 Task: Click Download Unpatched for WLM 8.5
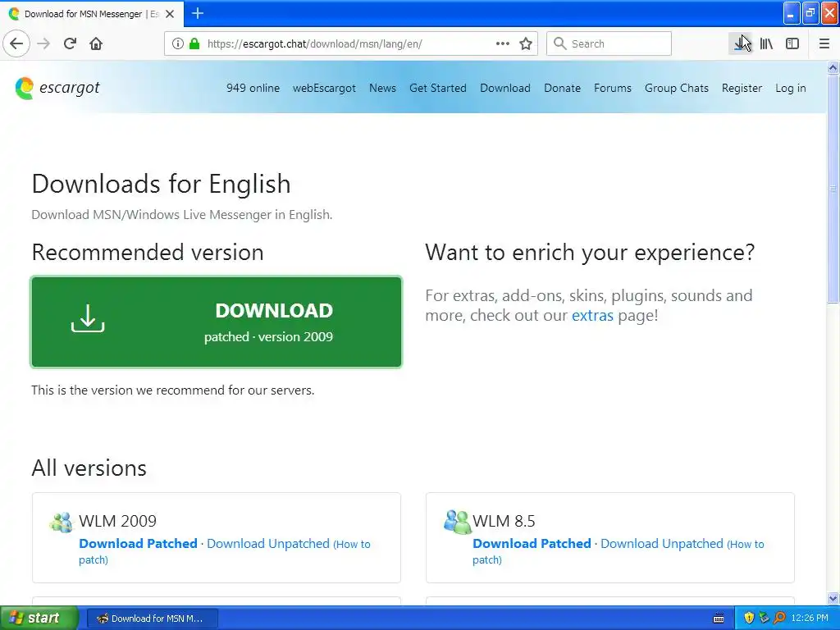click(x=662, y=543)
